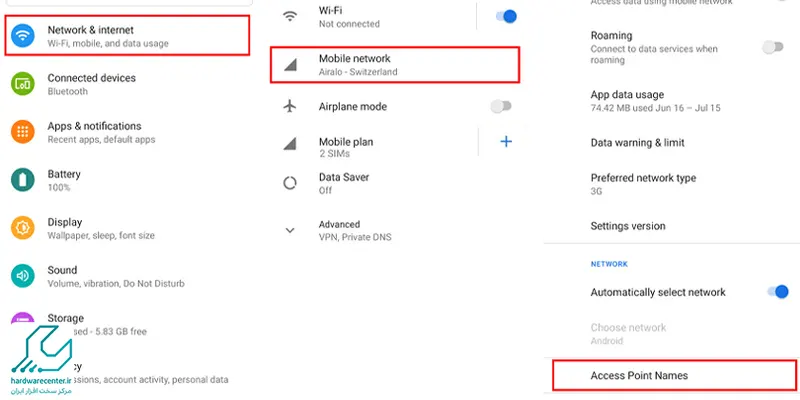The width and height of the screenshot is (800, 400).
Task: Open the Mobile network Airalo entry
Action: (395, 65)
